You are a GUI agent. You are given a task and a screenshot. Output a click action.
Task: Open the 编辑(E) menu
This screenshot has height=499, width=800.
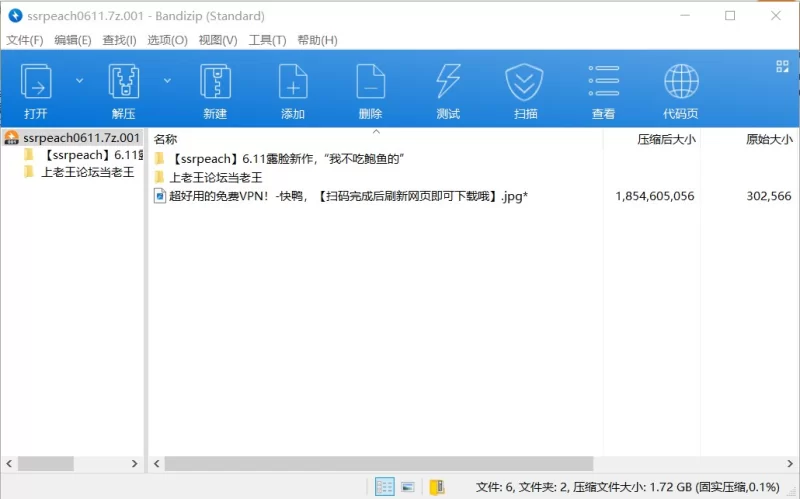[x=73, y=40]
